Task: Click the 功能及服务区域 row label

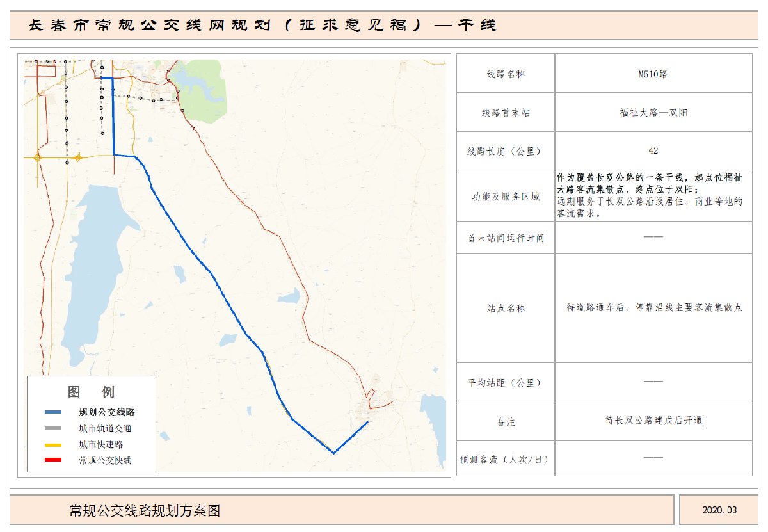Action: [x=506, y=197]
